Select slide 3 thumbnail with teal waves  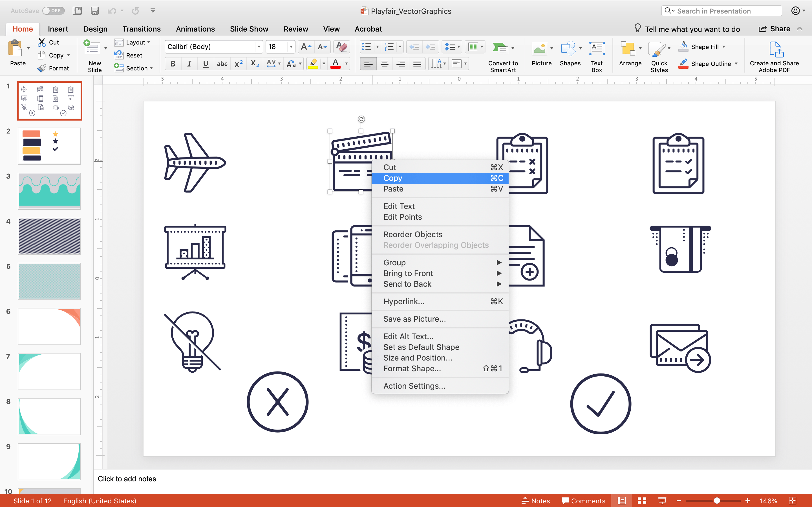tap(49, 191)
